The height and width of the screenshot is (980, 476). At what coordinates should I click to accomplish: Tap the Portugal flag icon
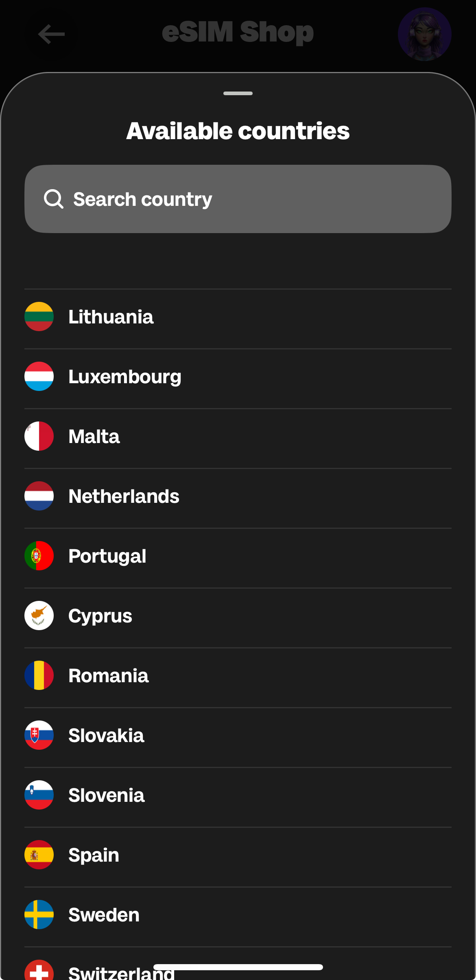point(39,556)
